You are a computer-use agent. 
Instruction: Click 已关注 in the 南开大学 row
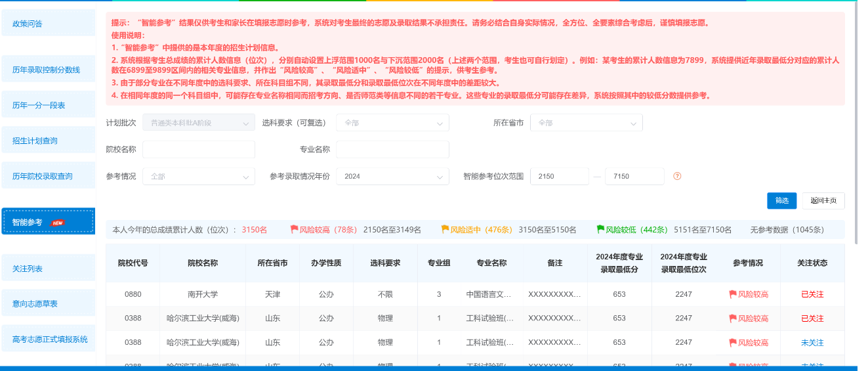point(812,294)
